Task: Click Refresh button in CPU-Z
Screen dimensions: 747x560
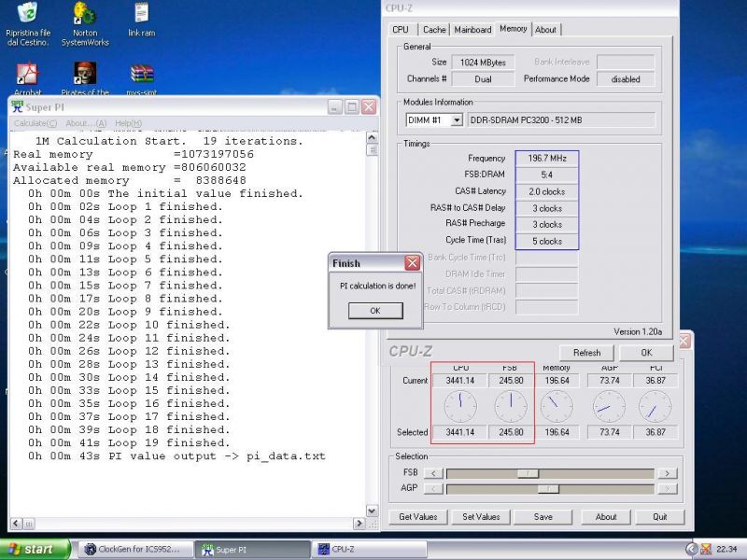Action: coord(587,353)
